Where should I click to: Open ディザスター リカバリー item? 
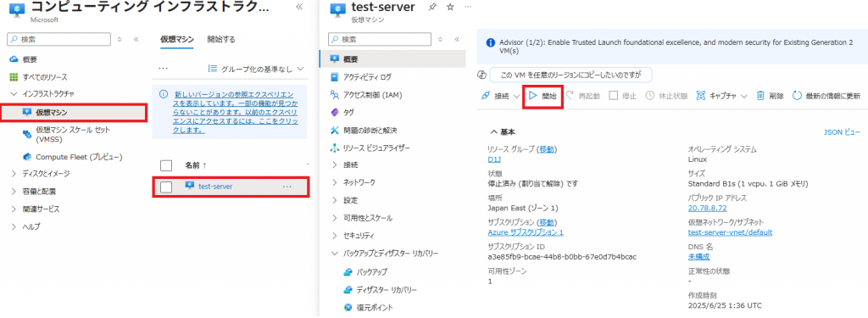(387, 290)
